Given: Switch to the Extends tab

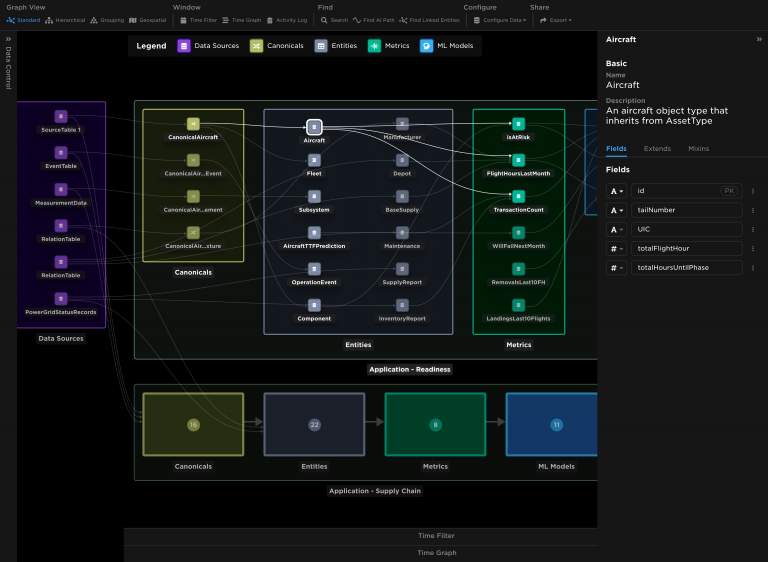Looking at the screenshot, I should (x=657, y=148).
